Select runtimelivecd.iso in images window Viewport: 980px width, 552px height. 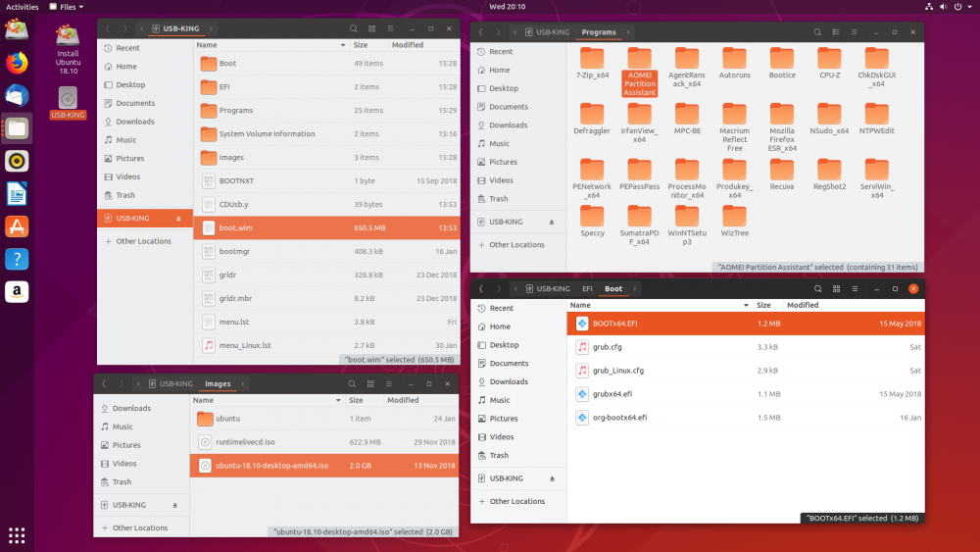pos(324,442)
